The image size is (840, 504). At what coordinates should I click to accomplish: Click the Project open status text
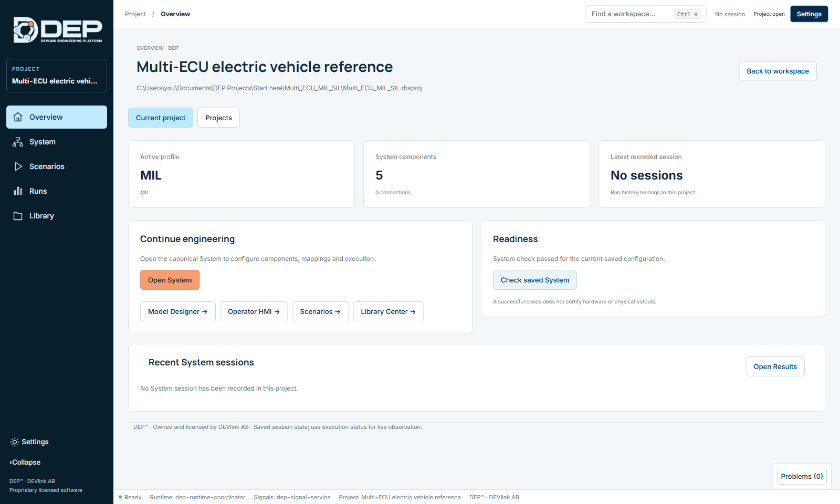click(x=769, y=14)
